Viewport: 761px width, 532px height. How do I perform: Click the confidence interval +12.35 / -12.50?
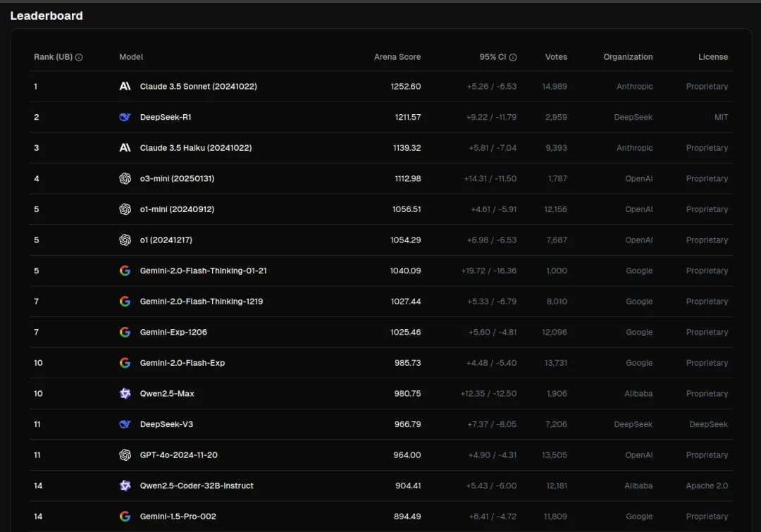point(488,394)
